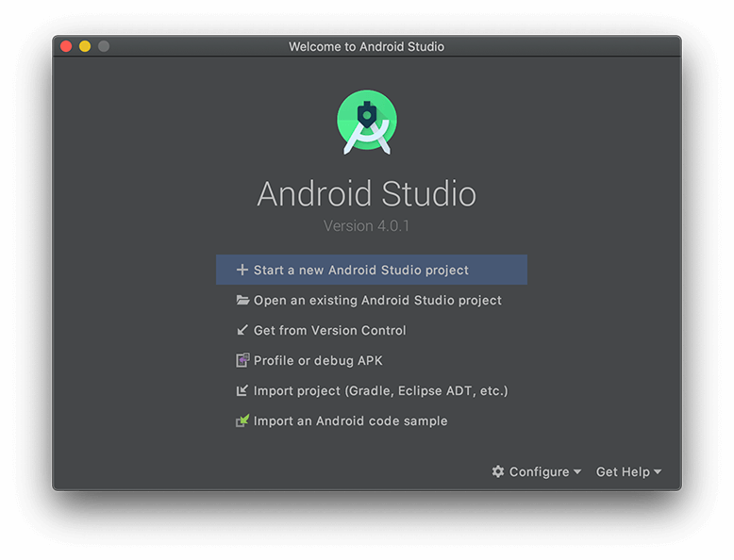Click the Android Studio heading text
The width and height of the screenshot is (734, 560).
(367, 193)
